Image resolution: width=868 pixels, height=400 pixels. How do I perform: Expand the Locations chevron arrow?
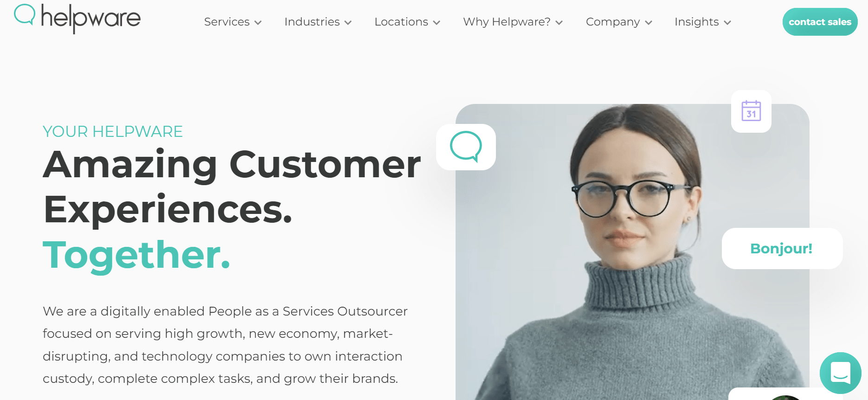pyautogui.click(x=437, y=23)
